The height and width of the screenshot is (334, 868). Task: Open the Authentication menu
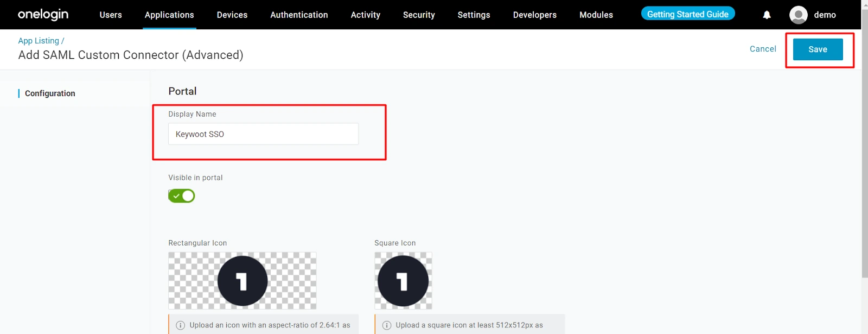[299, 15]
